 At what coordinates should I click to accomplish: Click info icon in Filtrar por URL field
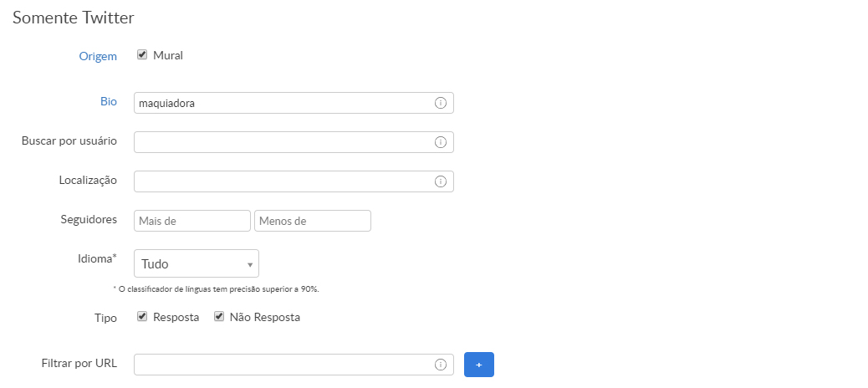point(441,365)
